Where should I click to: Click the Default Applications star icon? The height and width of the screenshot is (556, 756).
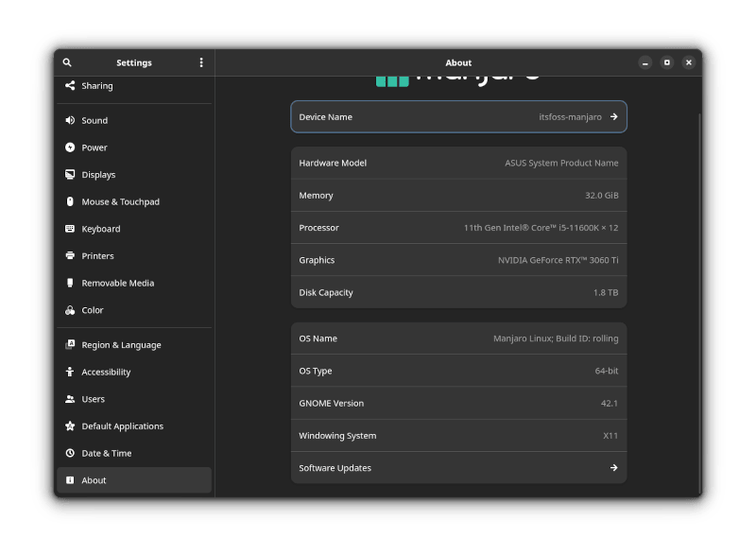coord(70,426)
